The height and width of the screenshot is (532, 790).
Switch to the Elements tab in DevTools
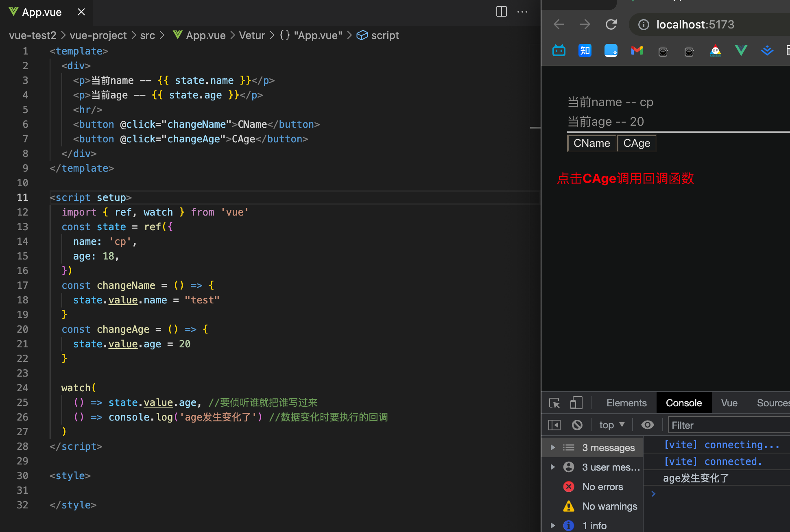click(x=626, y=403)
